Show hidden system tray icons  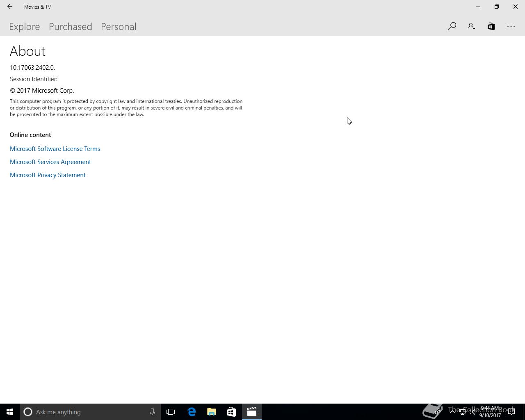[x=452, y=412]
